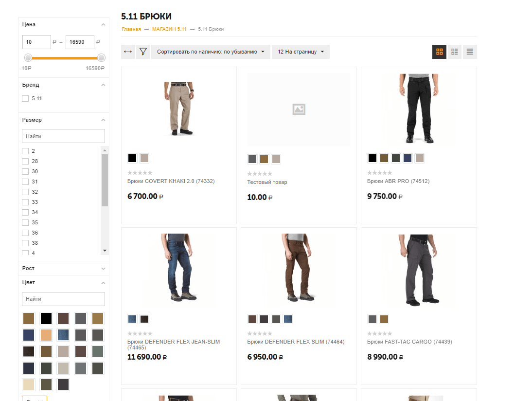Click the minimum price slider handle
This screenshot has width=532, height=401.
coord(28,58)
